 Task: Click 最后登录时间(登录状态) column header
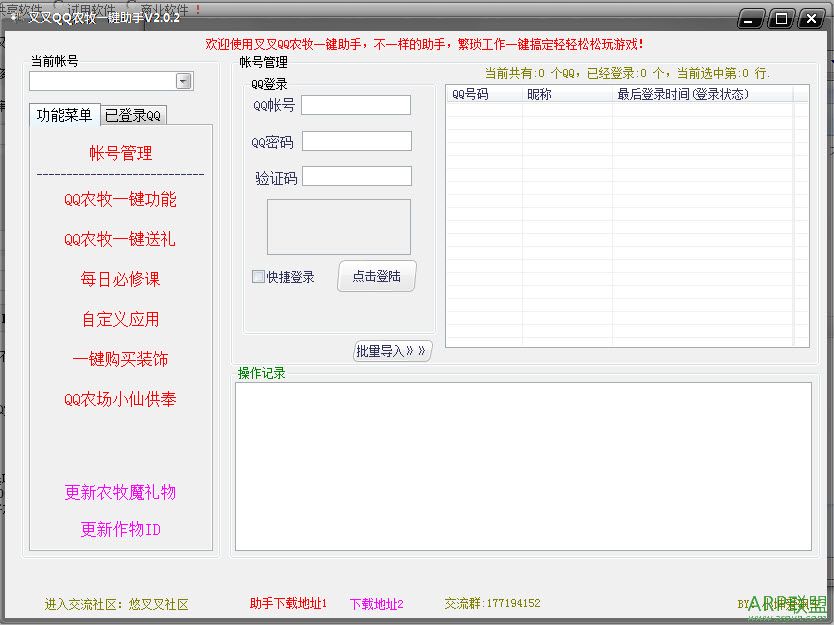[x=702, y=94]
